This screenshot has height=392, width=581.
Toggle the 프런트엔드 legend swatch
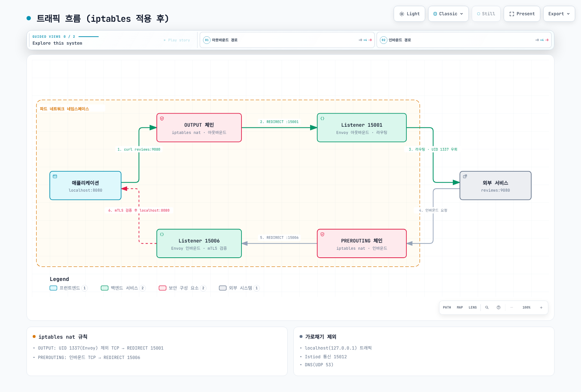click(x=53, y=288)
